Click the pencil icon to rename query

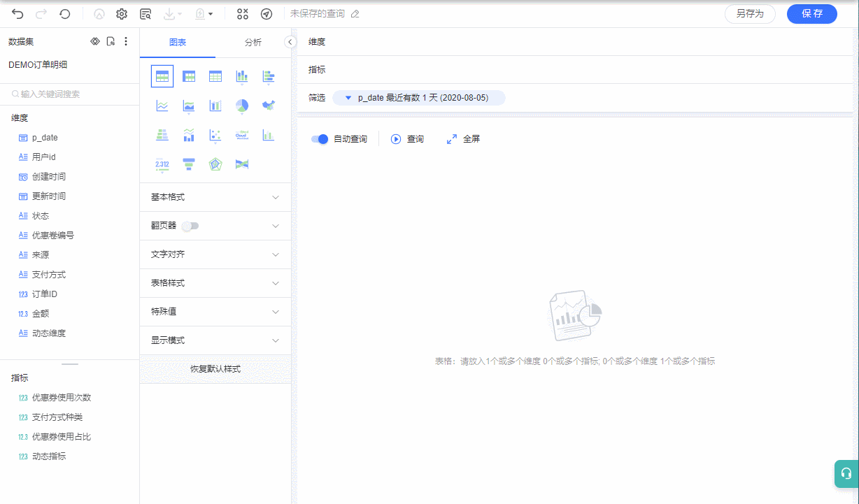pos(355,14)
